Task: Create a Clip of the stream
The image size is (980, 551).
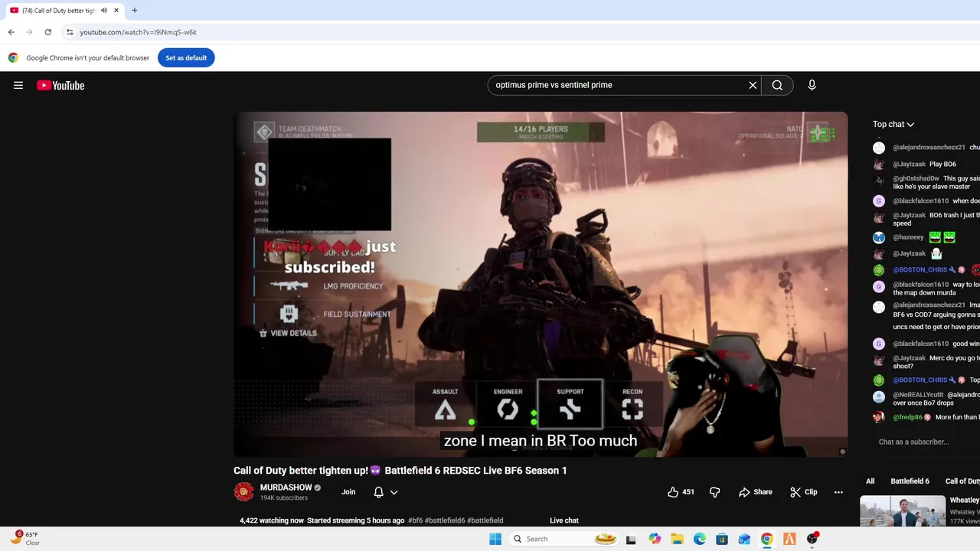Action: coord(804,492)
